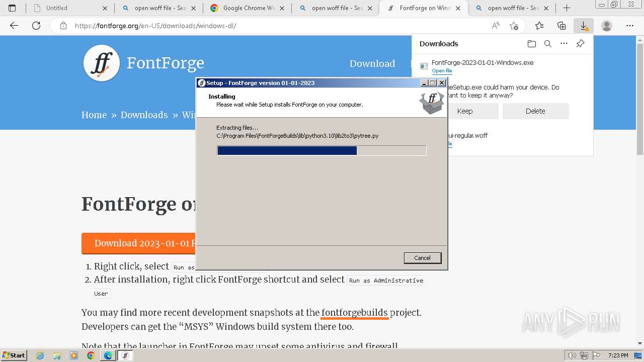
Task: Select FontForge-2023-01-01-Windows.exe download entry
Action: click(482, 63)
